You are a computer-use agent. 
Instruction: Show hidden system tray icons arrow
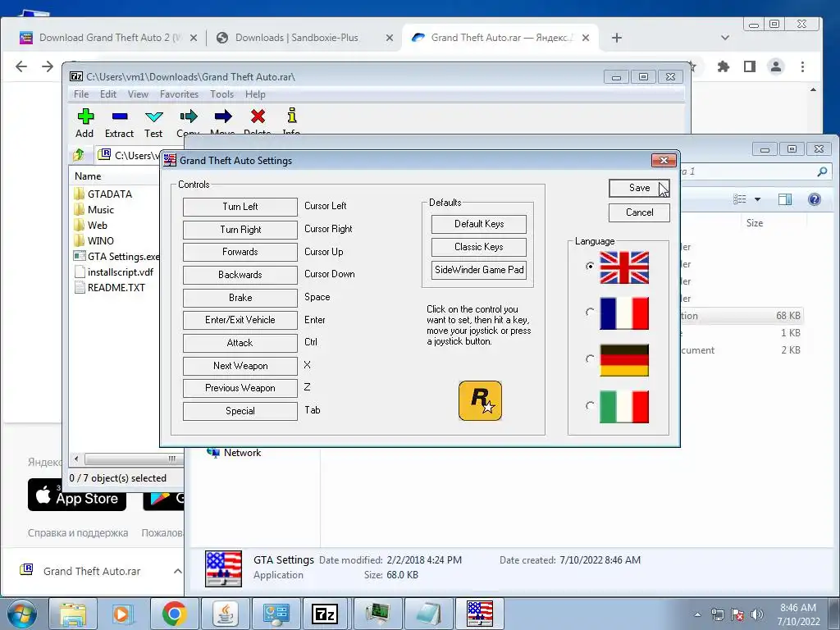(697, 614)
